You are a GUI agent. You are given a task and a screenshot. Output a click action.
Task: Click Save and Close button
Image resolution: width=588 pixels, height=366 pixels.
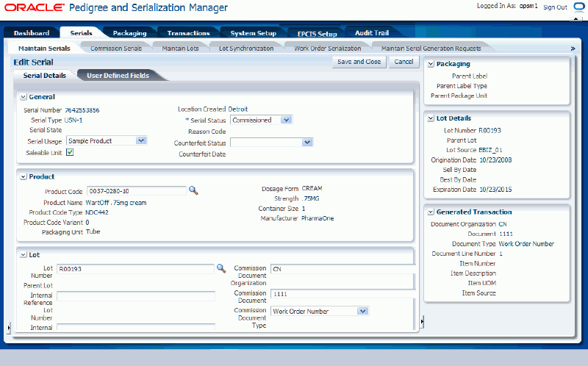pyautogui.click(x=359, y=62)
